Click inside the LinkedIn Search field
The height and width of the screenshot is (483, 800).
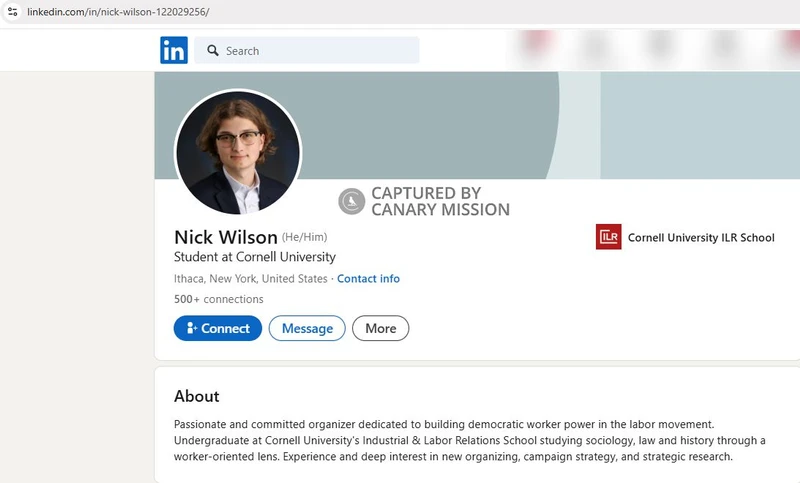307,50
